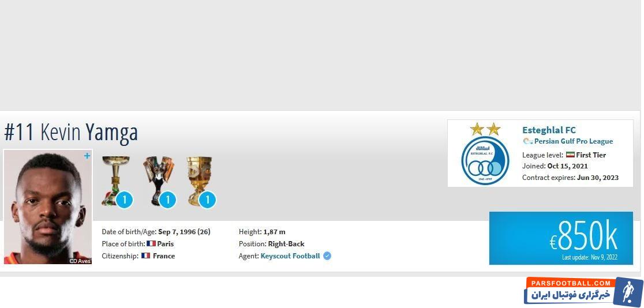Click the middle dark trophy icon

[x=159, y=181]
